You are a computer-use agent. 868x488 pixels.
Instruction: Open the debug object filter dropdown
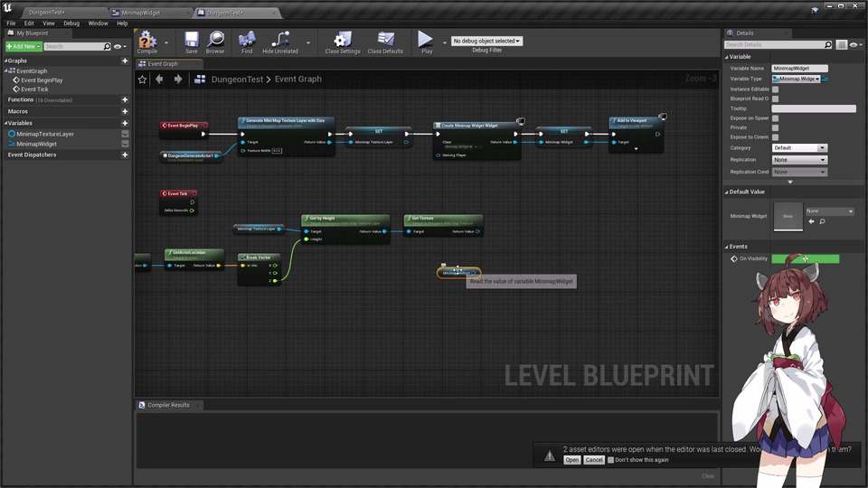click(x=486, y=41)
